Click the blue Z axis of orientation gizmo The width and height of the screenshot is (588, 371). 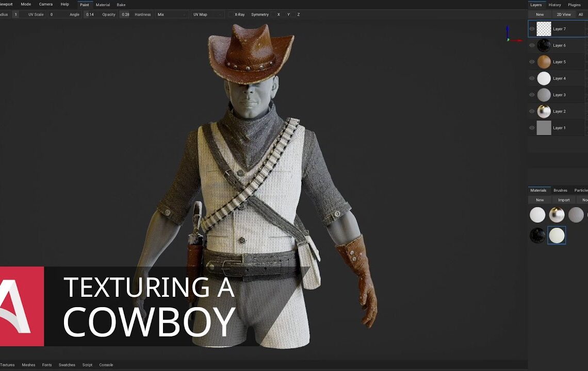click(509, 29)
